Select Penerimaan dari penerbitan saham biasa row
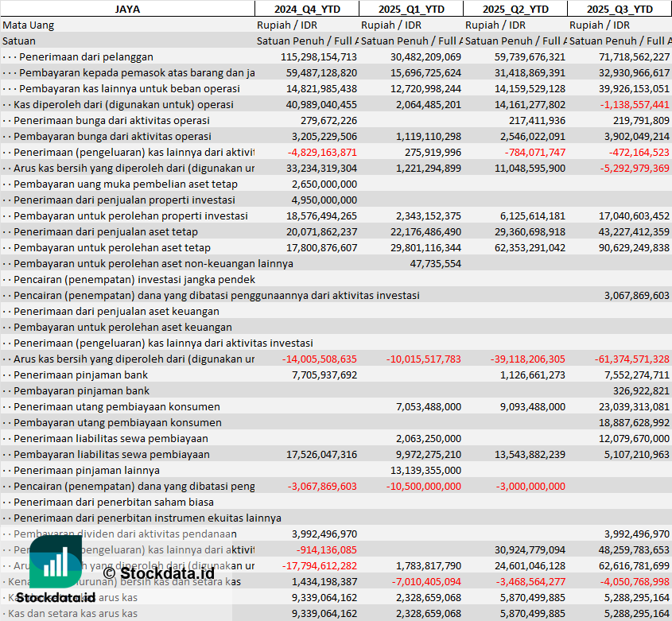This screenshot has height=621, width=672. 114,502
